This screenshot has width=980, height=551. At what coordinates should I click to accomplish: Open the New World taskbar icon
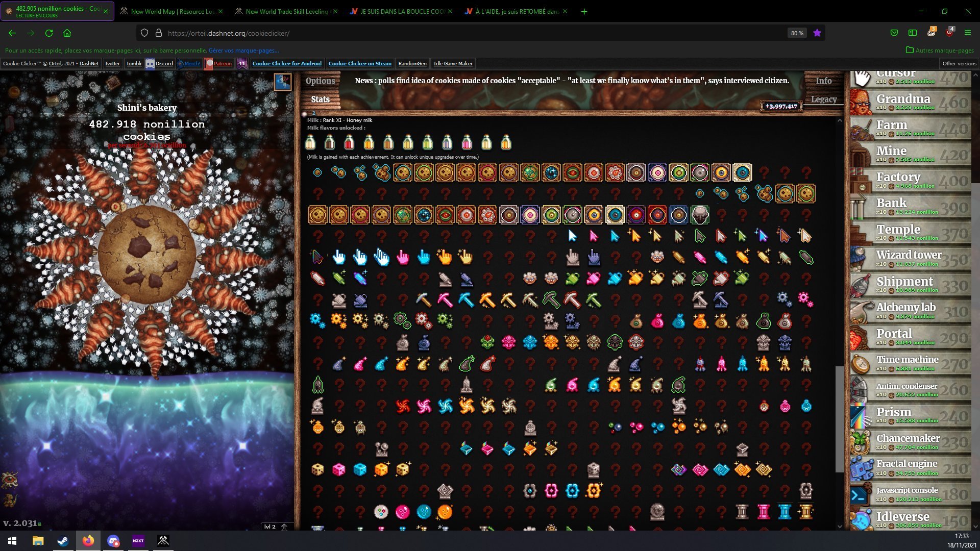163,541
